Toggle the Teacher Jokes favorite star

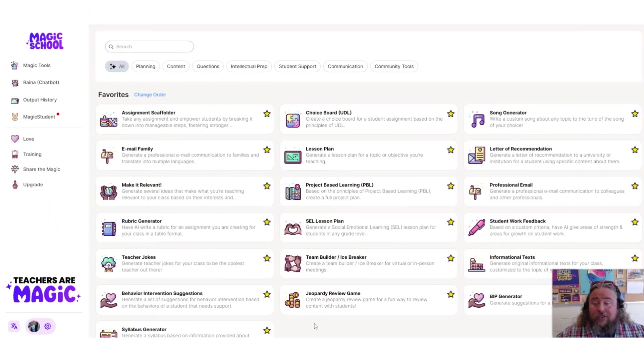coord(267,258)
